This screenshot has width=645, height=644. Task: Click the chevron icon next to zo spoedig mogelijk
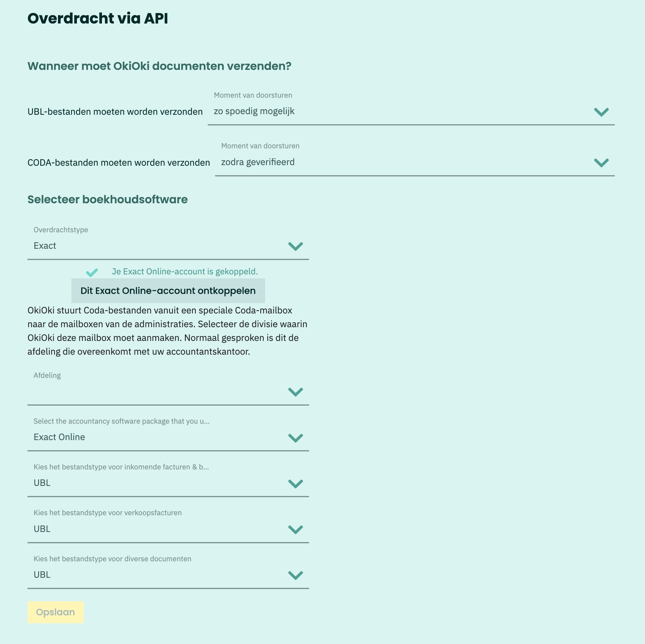(601, 112)
